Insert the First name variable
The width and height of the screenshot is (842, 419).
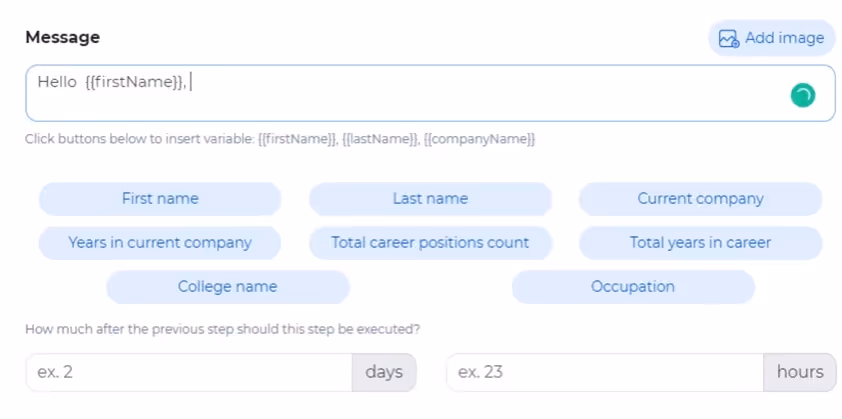pyautogui.click(x=160, y=199)
